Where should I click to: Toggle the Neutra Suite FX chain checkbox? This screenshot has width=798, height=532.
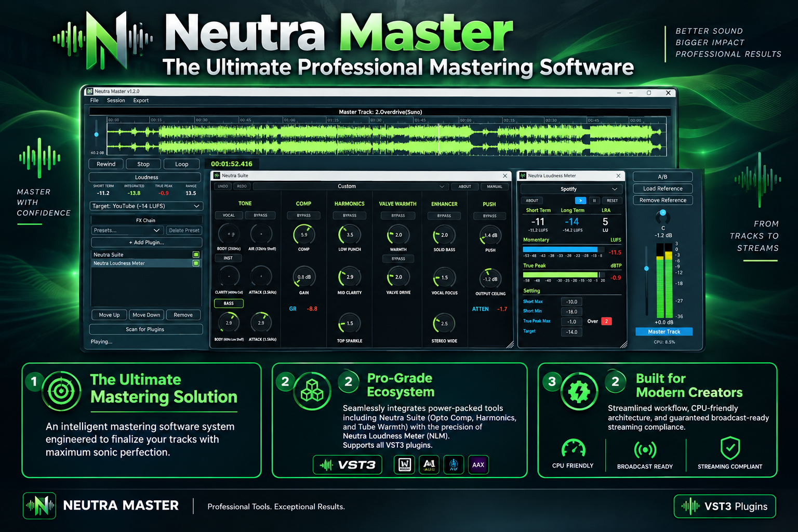tap(196, 255)
